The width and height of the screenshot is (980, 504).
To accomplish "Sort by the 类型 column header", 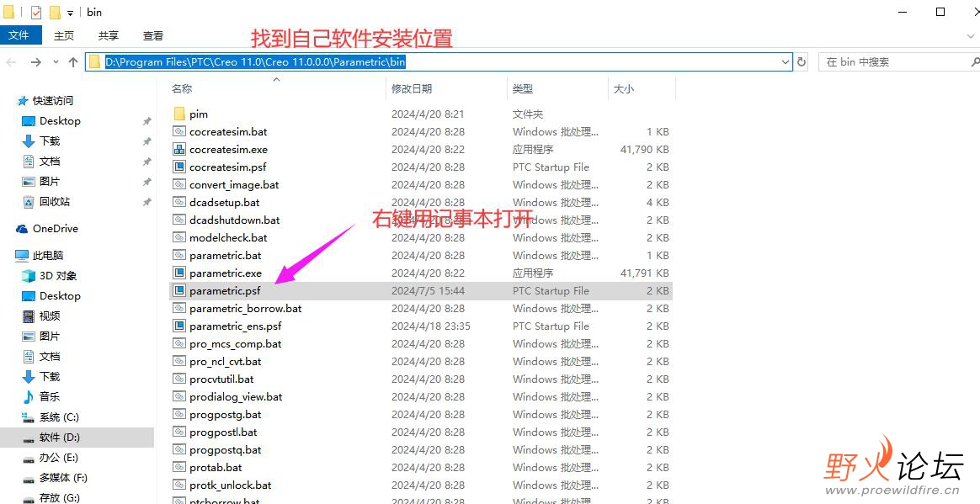I will [x=523, y=88].
